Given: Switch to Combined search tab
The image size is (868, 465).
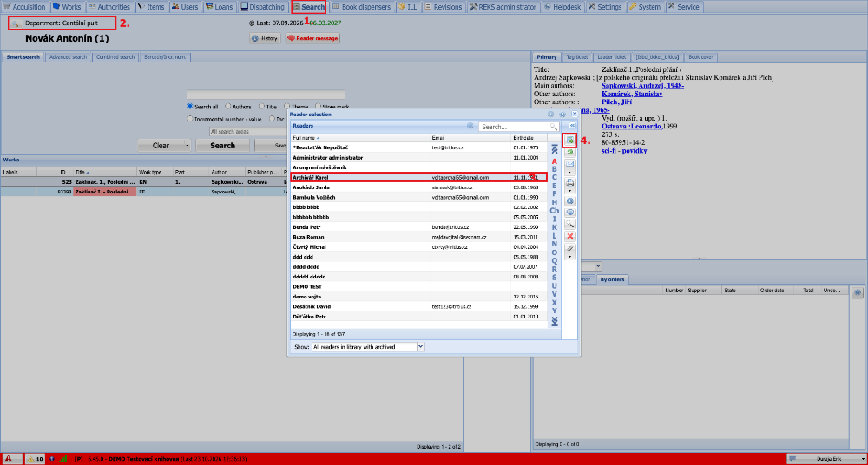Looking at the screenshot, I should 115,57.
